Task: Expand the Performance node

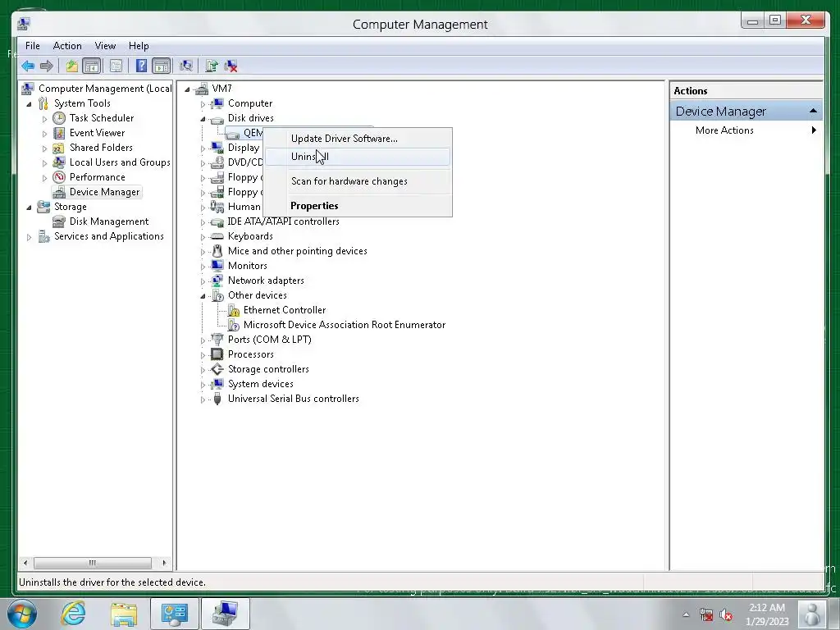Action: (x=44, y=177)
